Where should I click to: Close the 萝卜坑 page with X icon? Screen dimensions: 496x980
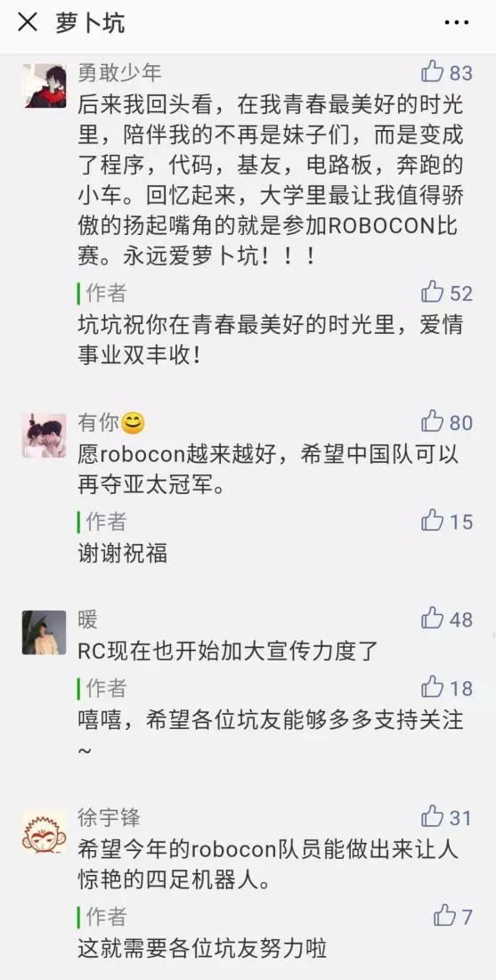tap(28, 24)
